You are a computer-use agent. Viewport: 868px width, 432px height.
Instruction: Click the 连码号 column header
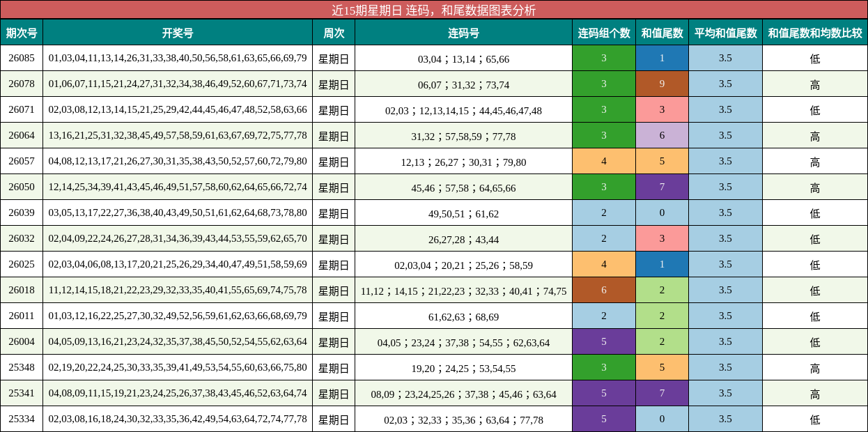tap(463, 33)
